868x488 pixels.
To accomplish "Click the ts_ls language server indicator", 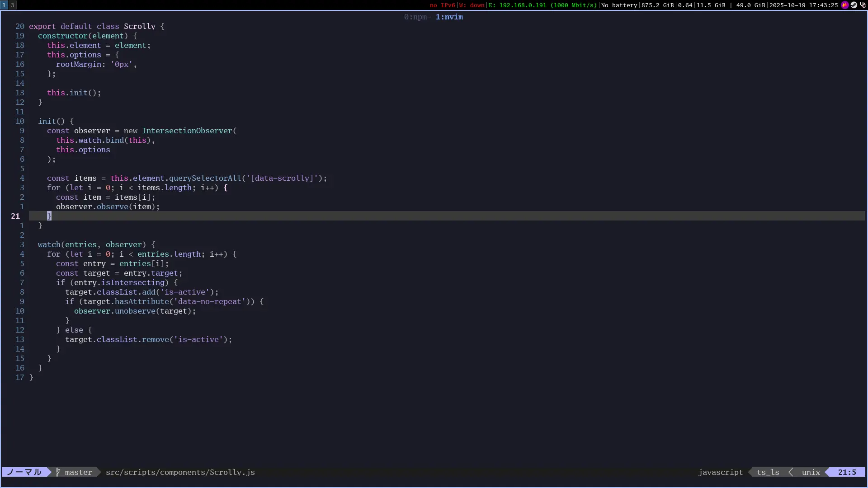I will (768, 472).
